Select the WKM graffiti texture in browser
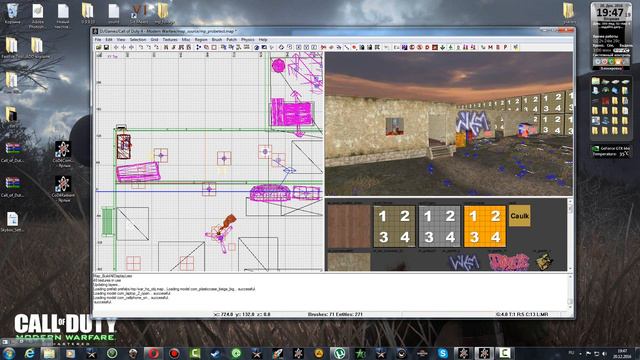Viewport: 640px width, 360px height. [x=464, y=262]
